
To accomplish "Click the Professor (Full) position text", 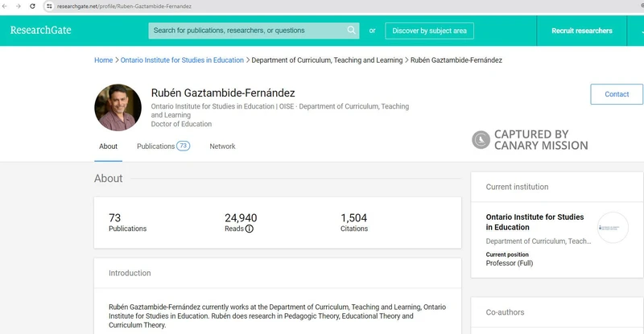I will pos(510,263).
